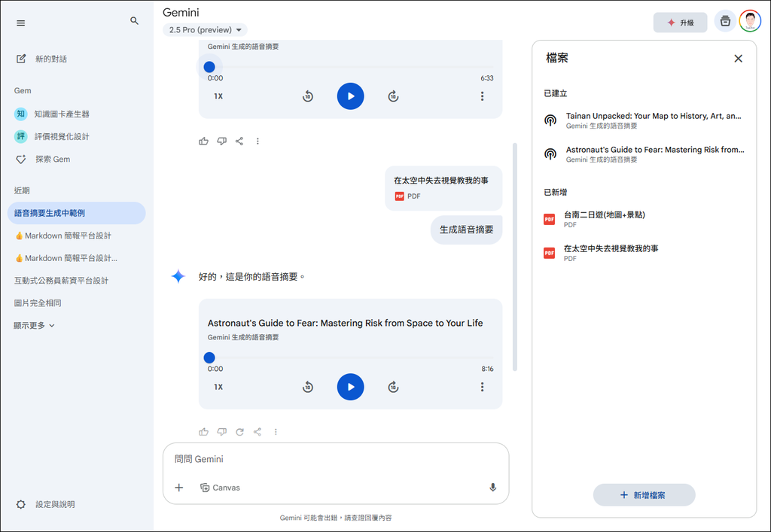771x532 pixels.
Task: Select the 語音摘要生成中範例 conversation
Action: coord(76,213)
